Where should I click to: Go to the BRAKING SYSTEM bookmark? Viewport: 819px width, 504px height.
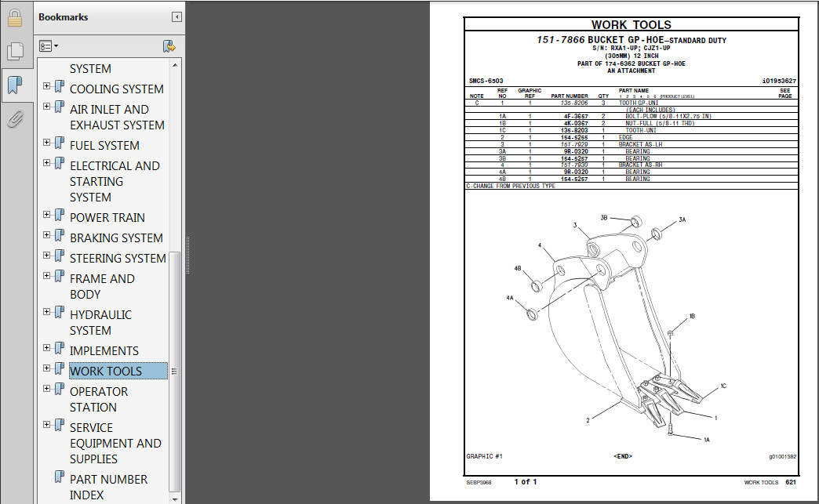coord(116,238)
